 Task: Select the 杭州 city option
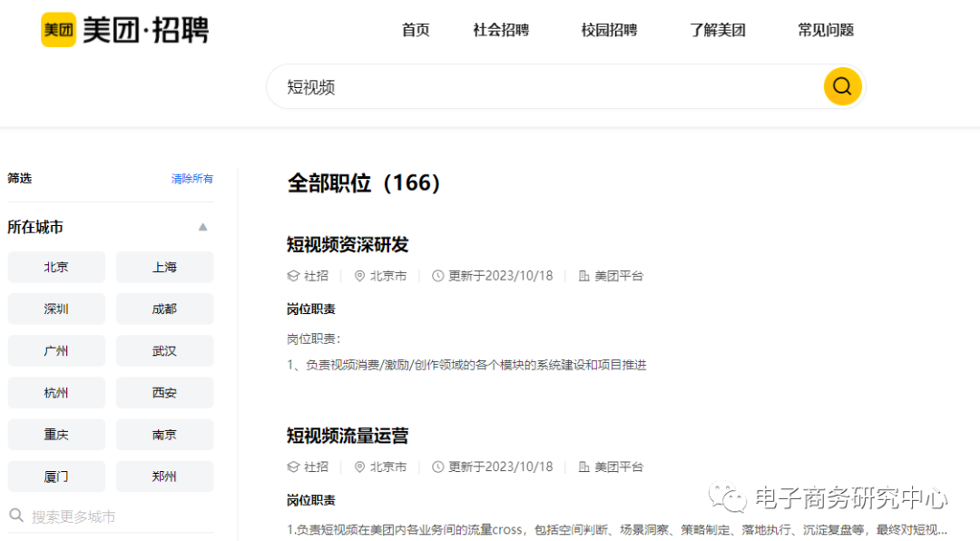[56, 393]
